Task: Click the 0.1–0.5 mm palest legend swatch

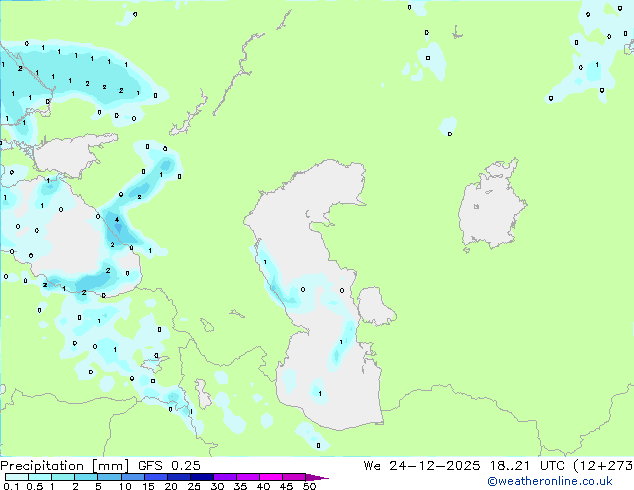Action: click(x=17, y=477)
